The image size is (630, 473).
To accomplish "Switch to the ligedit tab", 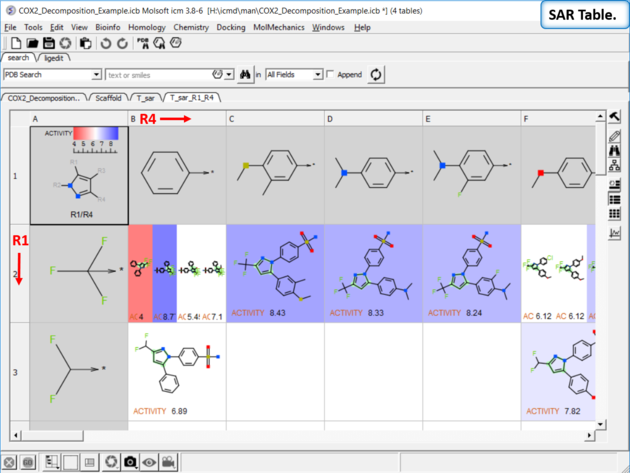I will tap(55, 58).
